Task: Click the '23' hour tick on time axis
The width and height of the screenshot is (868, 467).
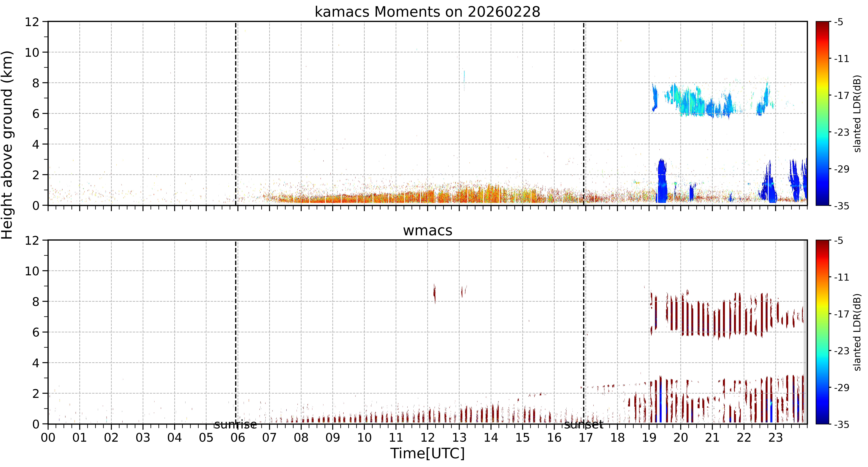Action: coord(776,438)
